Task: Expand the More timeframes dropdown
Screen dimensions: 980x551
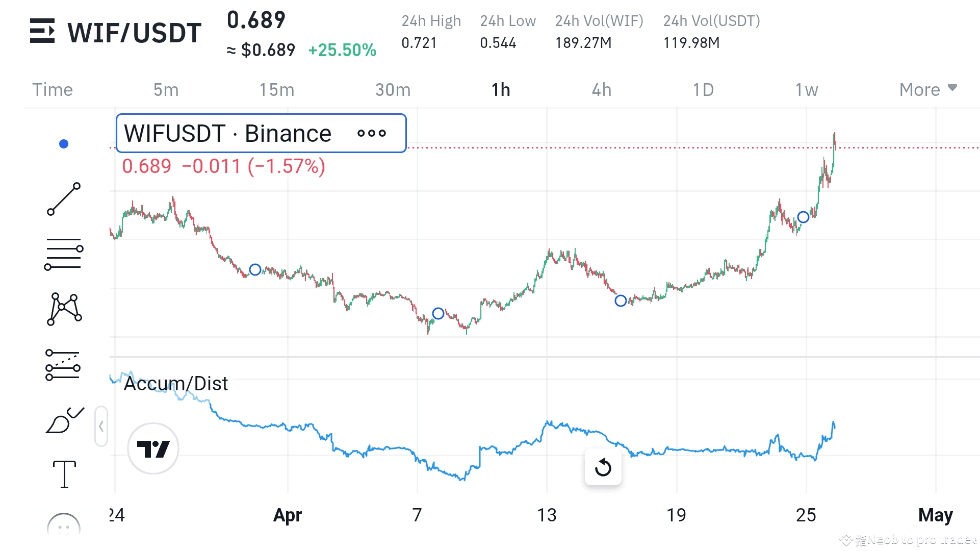Action: [927, 90]
